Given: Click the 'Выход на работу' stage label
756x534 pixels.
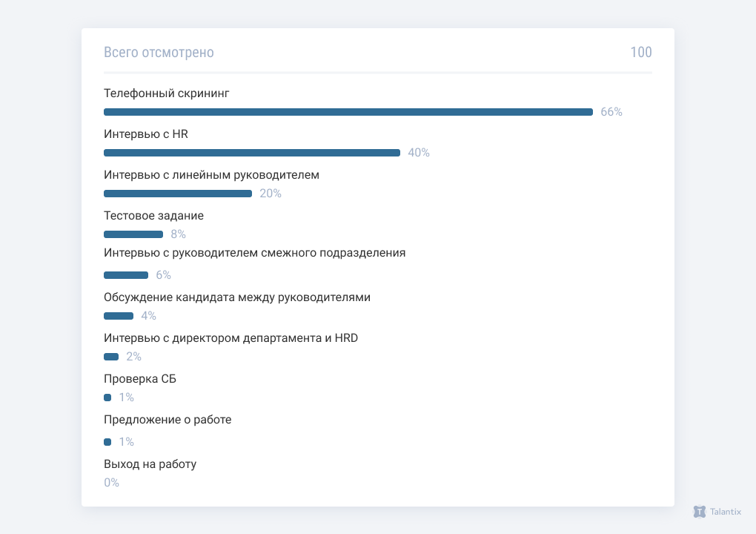Looking at the screenshot, I should tap(150, 464).
